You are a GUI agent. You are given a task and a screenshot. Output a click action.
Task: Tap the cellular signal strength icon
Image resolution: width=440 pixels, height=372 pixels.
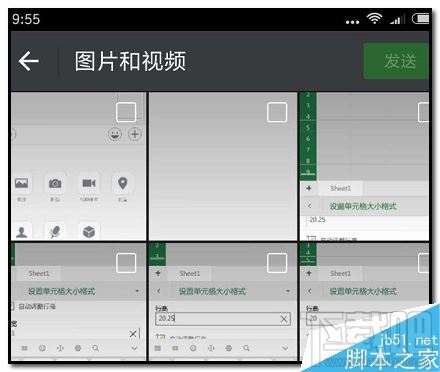(x=398, y=19)
